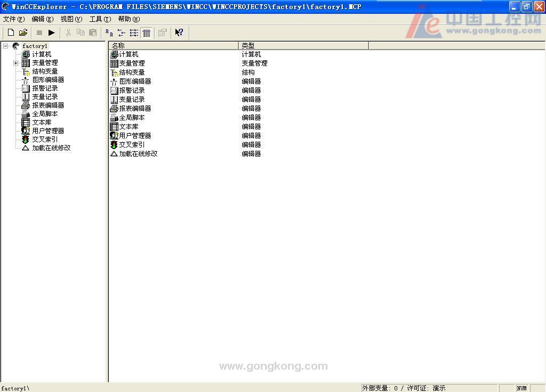Select 全局脚本 in the right-hand list
546x392 pixels.
(132, 118)
